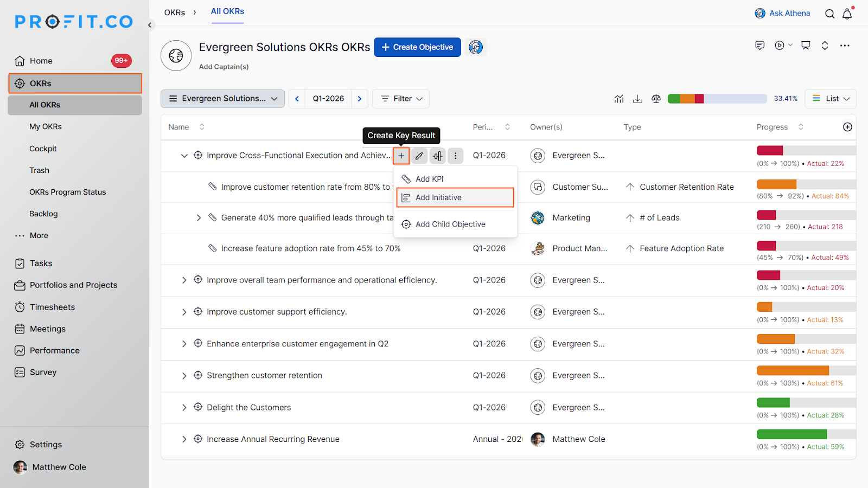868x488 pixels.
Task: Click the download icon in toolbar
Action: coord(637,99)
